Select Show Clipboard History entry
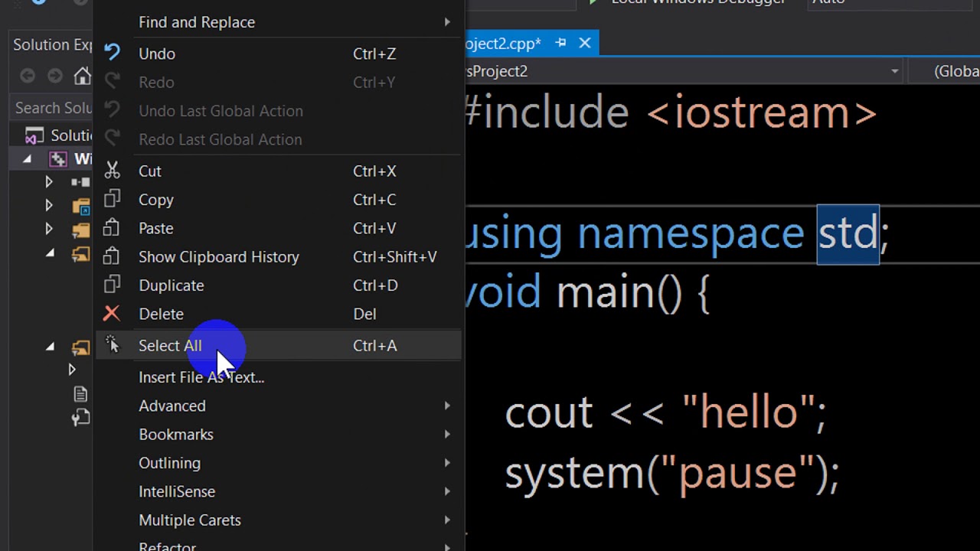Screen dimensions: 980x551 tap(279, 256)
